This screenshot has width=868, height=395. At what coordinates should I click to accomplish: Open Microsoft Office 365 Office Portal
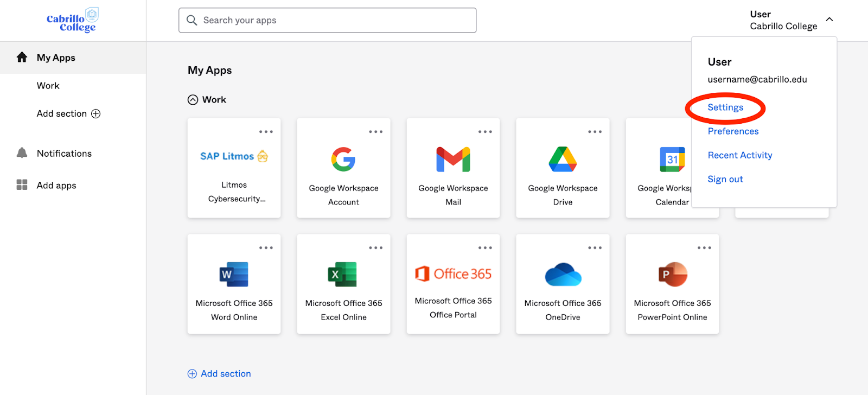point(453,284)
